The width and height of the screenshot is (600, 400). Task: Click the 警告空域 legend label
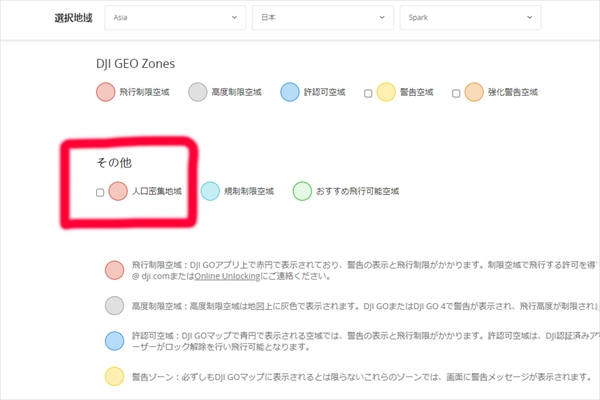[x=417, y=92]
